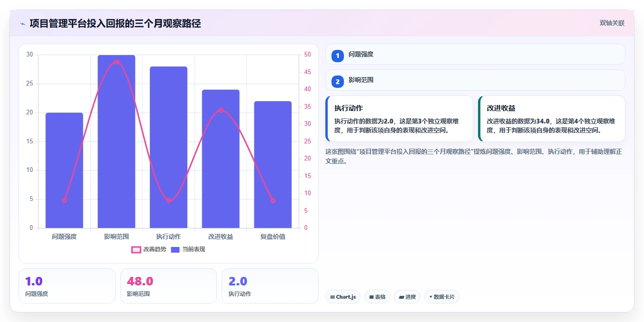Toggle the 当前表现 legend swatch
Image resolution: width=644 pixels, height=322 pixels.
175,249
